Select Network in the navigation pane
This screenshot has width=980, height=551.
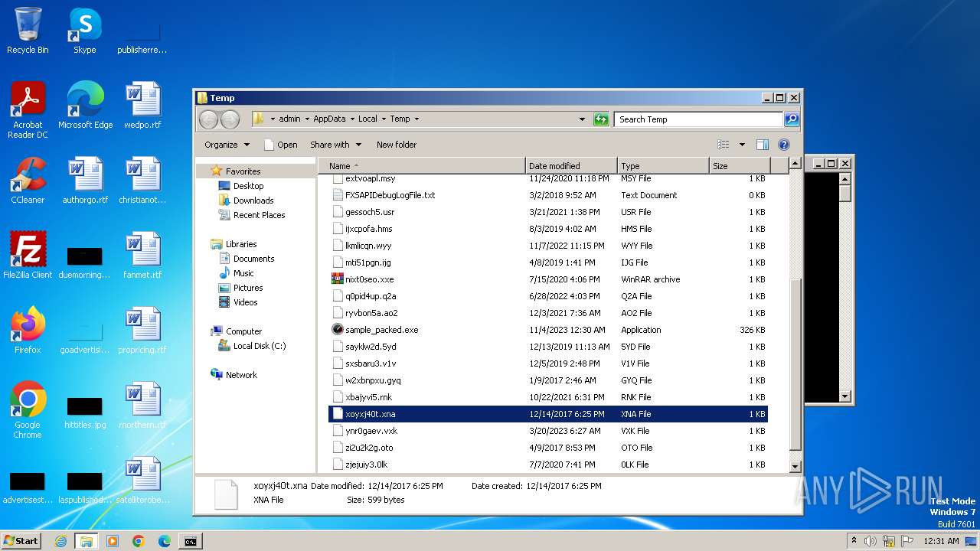pyautogui.click(x=241, y=375)
